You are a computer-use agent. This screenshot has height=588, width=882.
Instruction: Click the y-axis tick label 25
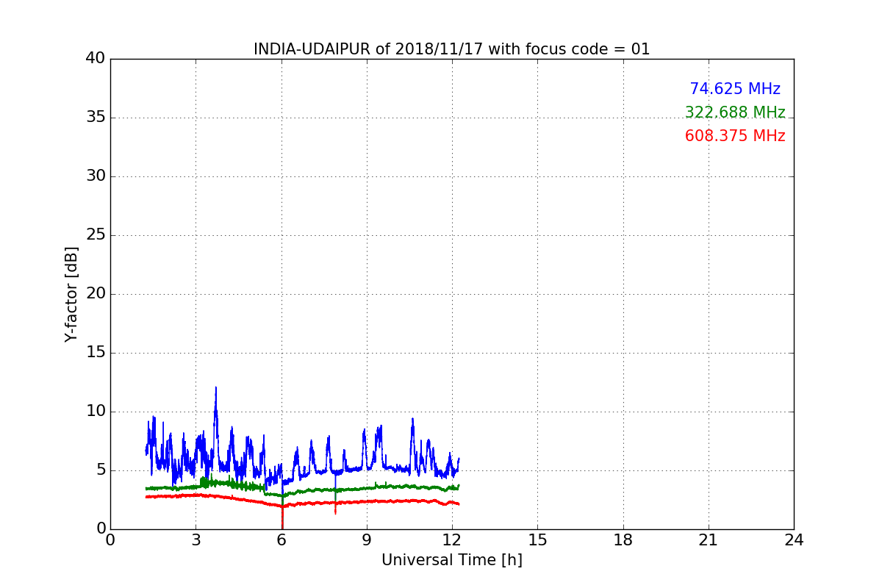(95, 235)
